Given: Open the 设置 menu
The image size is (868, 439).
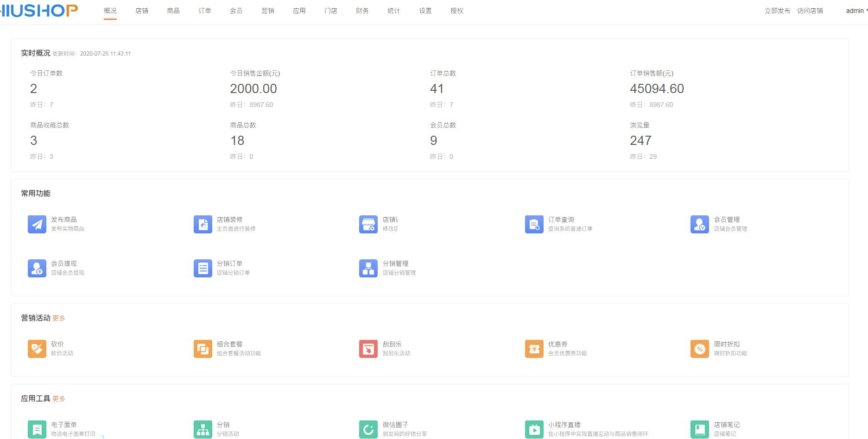Looking at the screenshot, I should [425, 11].
